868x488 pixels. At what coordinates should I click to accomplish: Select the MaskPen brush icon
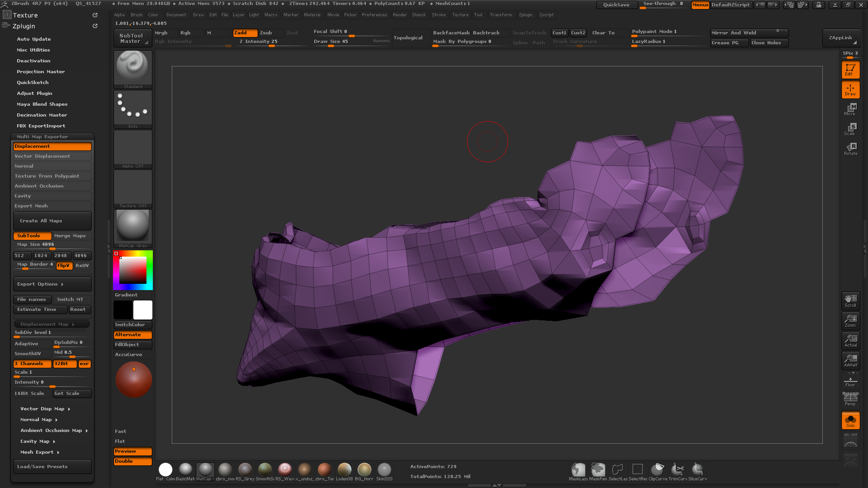point(598,472)
